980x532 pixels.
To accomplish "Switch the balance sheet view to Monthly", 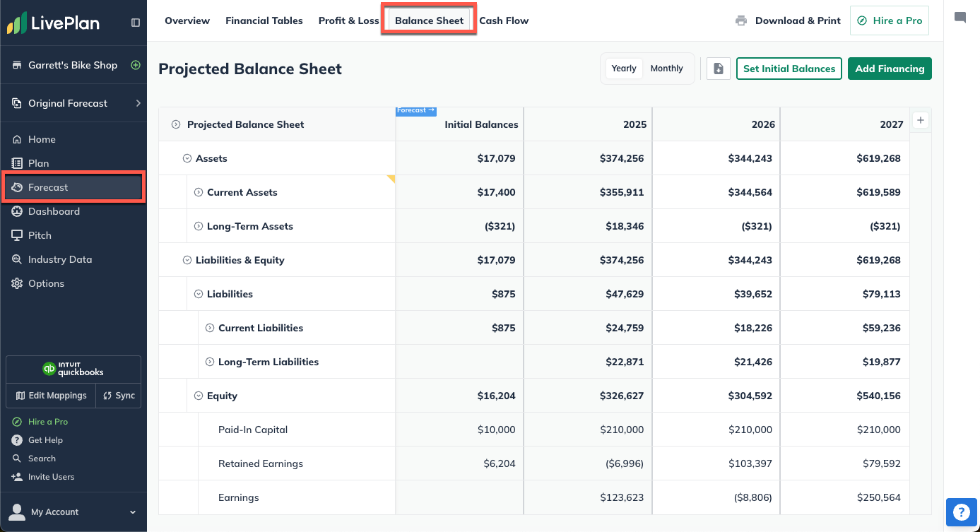I will [x=666, y=68].
